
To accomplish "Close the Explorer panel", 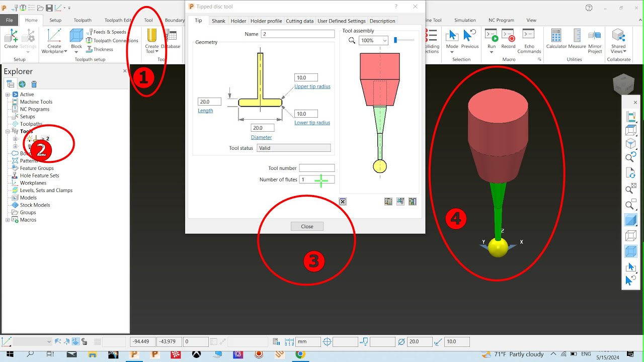I will [125, 71].
